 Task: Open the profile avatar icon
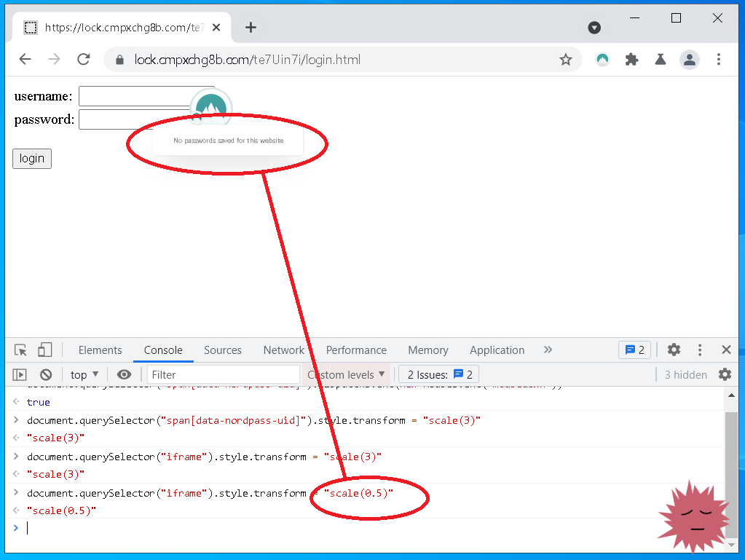coord(690,60)
